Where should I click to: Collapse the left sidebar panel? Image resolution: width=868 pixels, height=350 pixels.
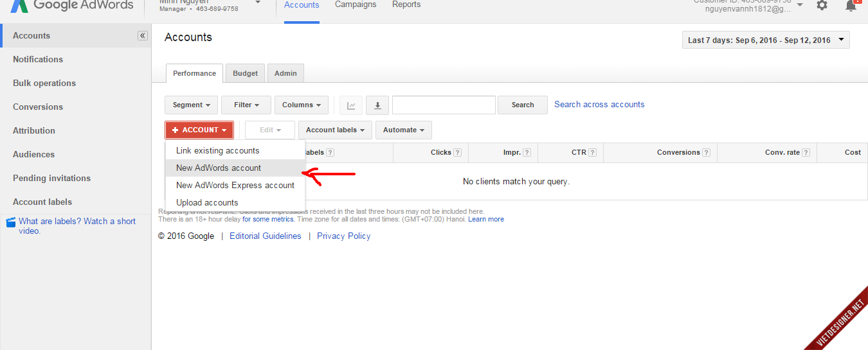(x=143, y=36)
